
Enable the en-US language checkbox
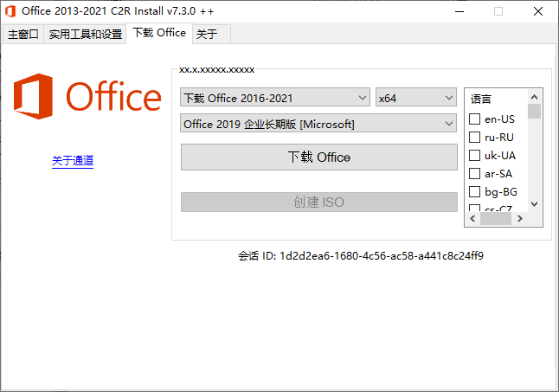(474, 119)
